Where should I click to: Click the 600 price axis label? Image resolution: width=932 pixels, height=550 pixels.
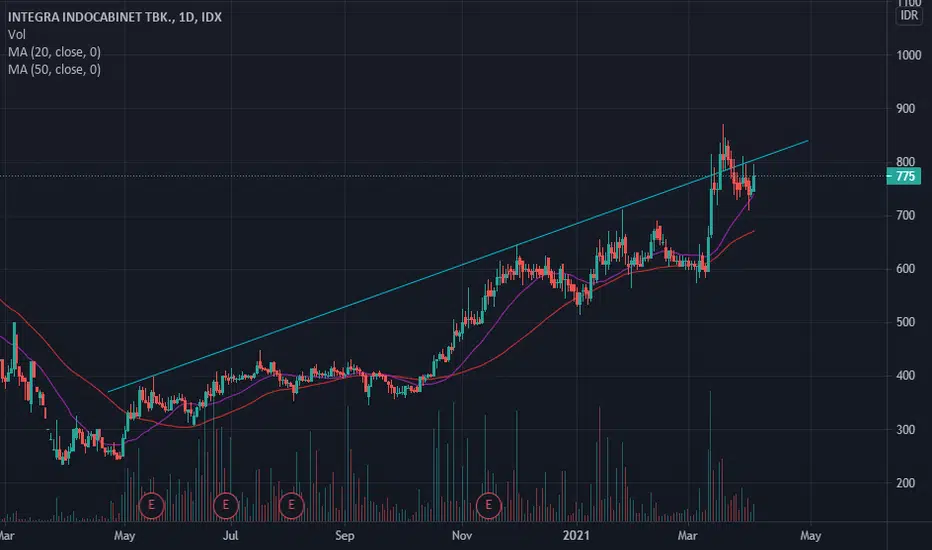tap(906, 269)
